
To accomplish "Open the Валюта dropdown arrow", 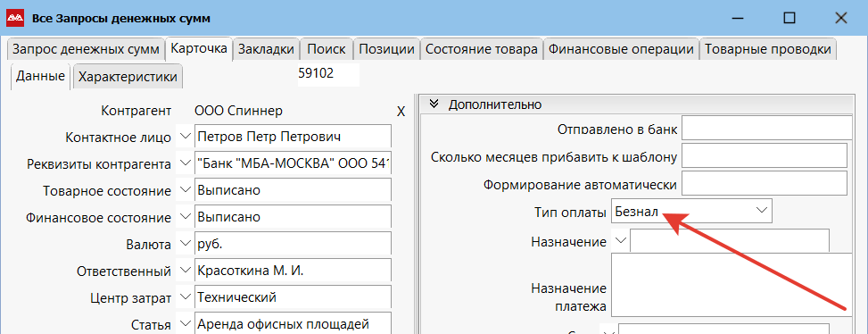I will pyautogui.click(x=185, y=243).
